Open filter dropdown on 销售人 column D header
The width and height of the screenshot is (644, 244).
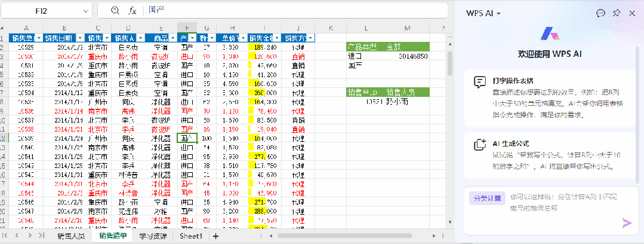point(140,38)
